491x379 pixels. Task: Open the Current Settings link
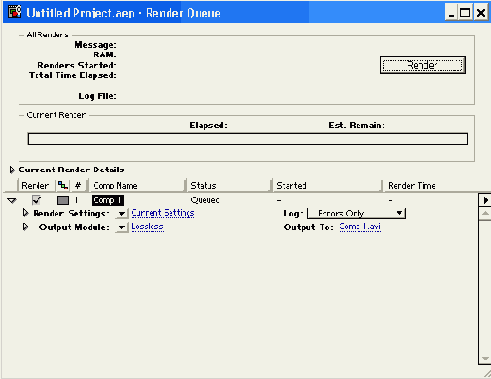(163, 213)
